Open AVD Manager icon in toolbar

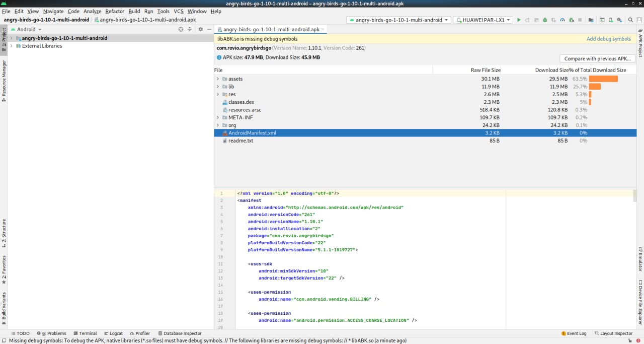pyautogui.click(x=611, y=20)
